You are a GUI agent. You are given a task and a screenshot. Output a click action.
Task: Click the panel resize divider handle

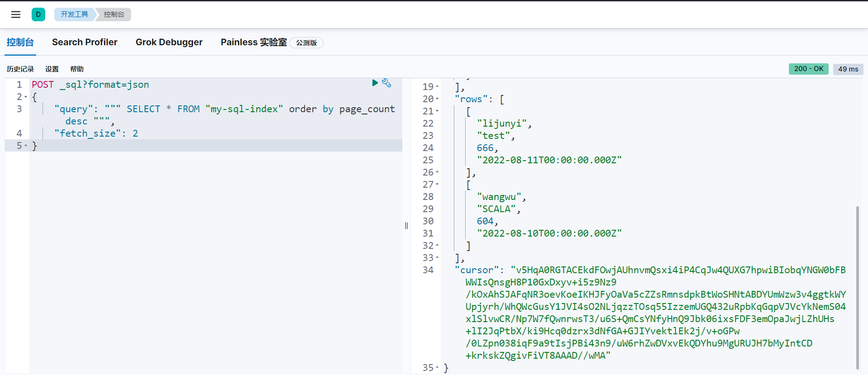pos(406,226)
